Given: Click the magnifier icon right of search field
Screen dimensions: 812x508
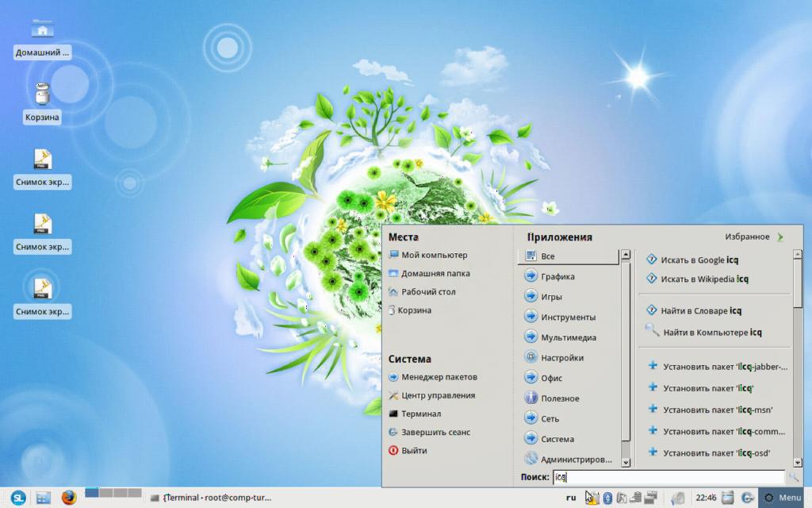Looking at the screenshot, I should [x=793, y=477].
